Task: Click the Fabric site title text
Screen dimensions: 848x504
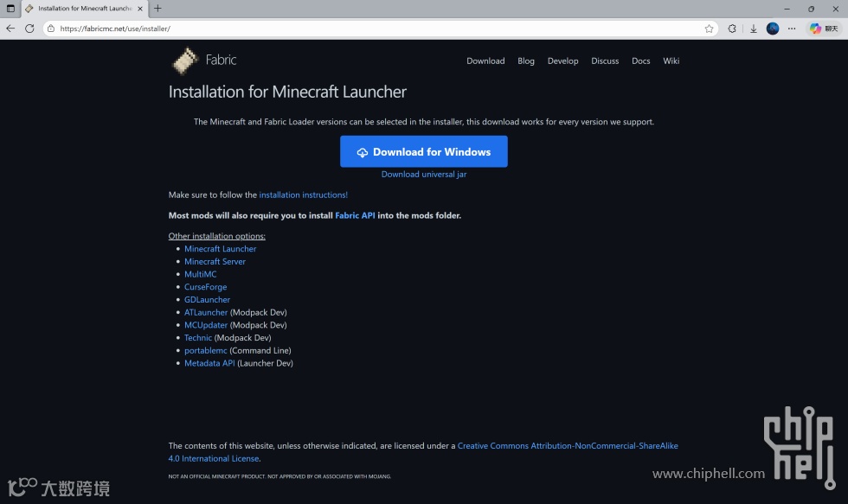Action: point(221,60)
